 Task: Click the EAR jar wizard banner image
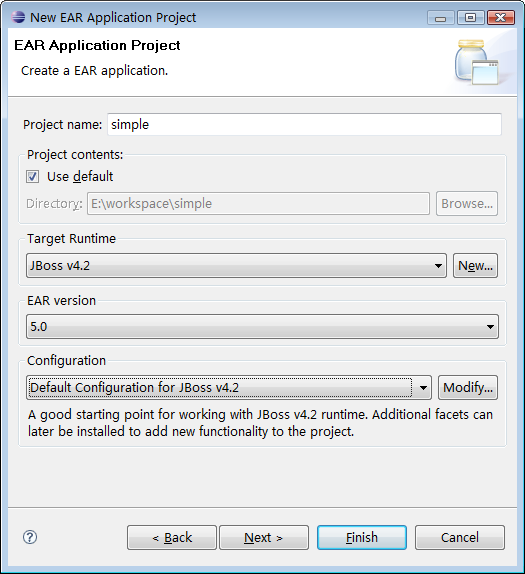pos(477,62)
